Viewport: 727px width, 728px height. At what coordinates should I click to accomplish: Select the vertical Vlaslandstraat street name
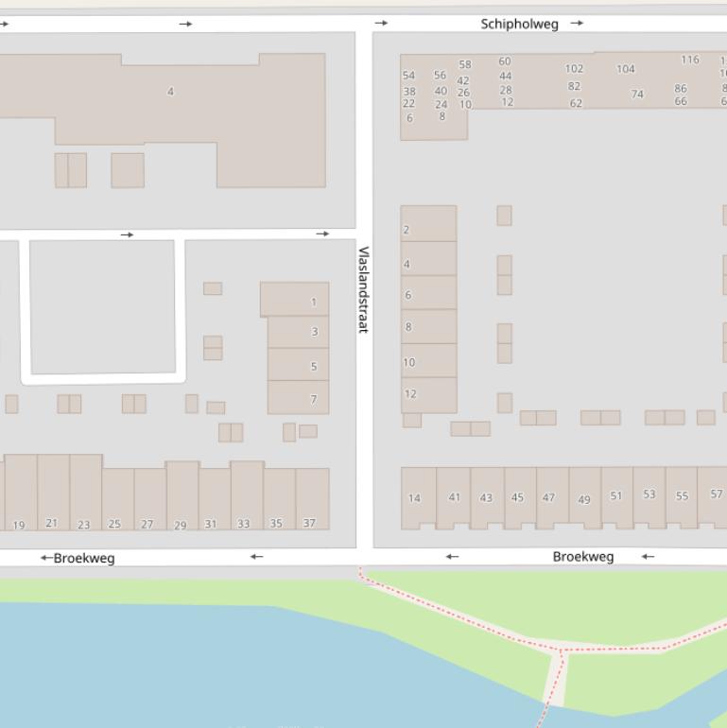point(363,289)
